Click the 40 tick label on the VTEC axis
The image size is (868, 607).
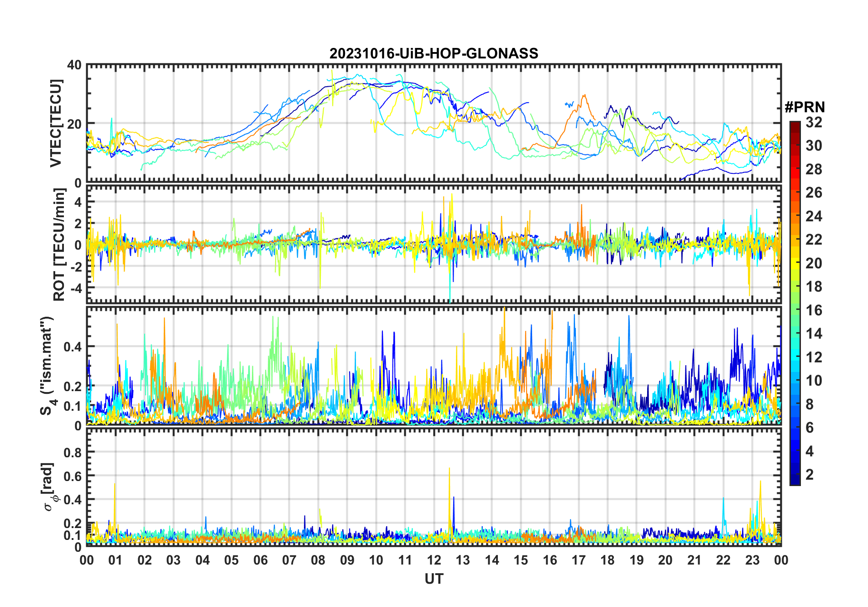(x=74, y=65)
